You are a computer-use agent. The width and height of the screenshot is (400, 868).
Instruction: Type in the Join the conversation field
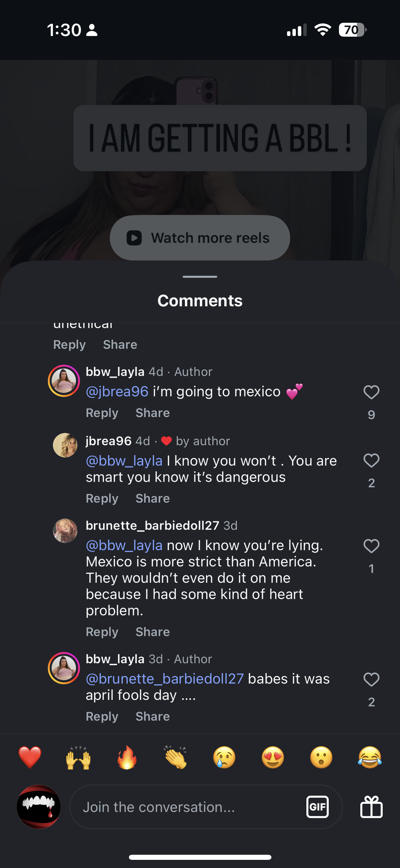point(187,807)
